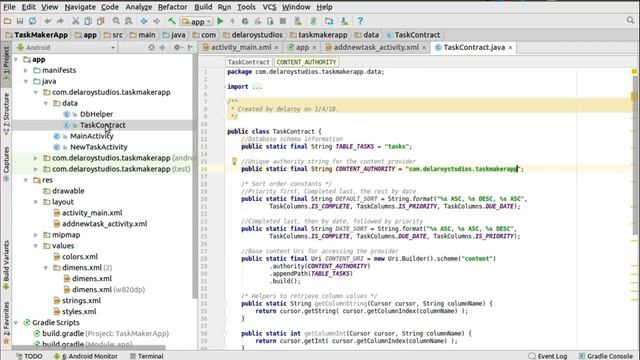Viewport: 640px width, 360px height.
Task: Collapse the Gradle Scripts node
Action: (x=16, y=322)
